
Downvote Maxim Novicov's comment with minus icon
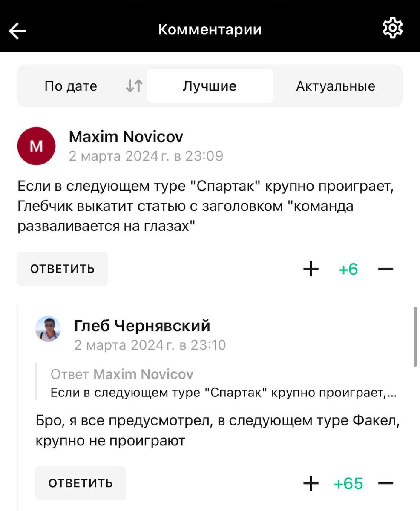tap(385, 269)
